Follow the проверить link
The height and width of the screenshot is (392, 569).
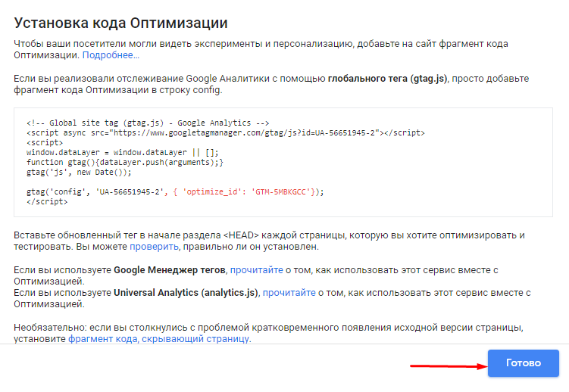tap(154, 247)
